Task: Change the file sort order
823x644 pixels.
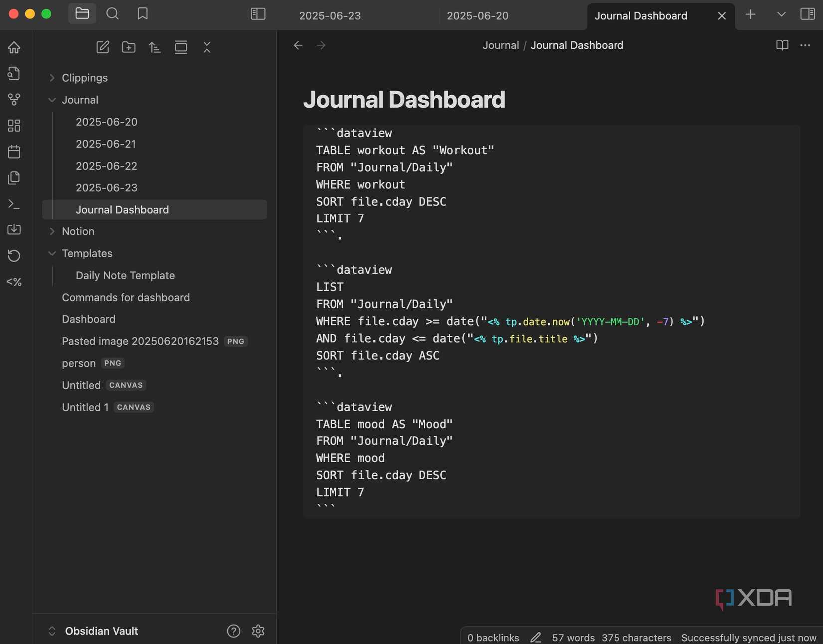Action: pos(155,47)
